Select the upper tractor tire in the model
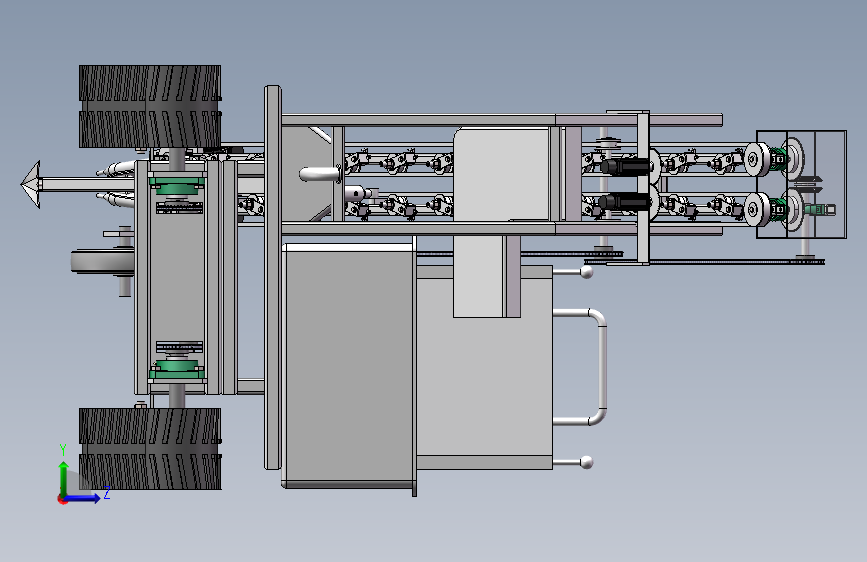Viewport: 867px width, 562px height. click(150, 106)
